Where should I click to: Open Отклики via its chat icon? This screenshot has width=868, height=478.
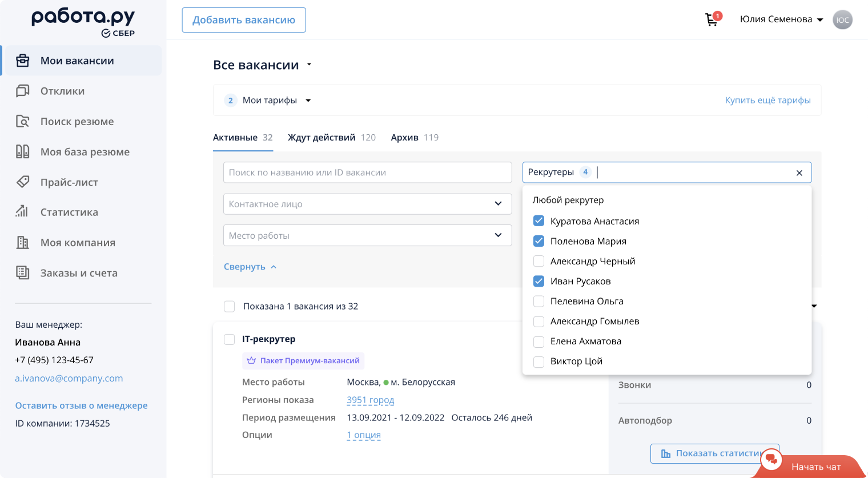click(23, 91)
